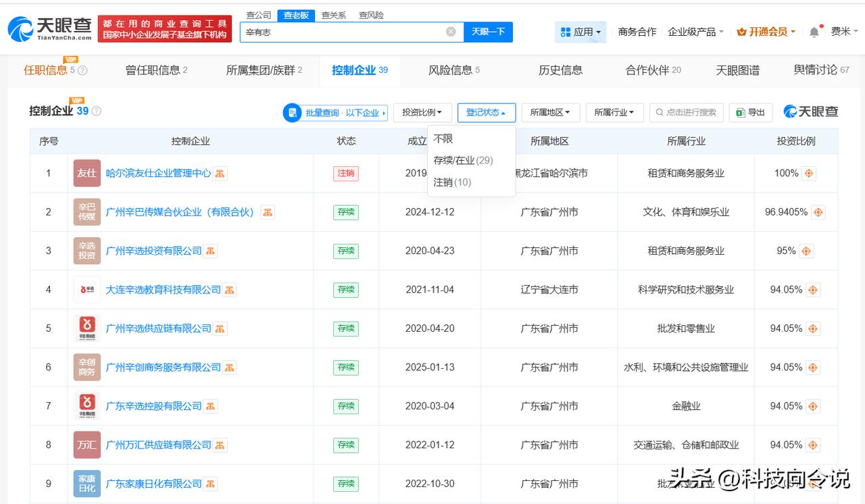Switch to 查公司 search tab
The height and width of the screenshot is (504, 865).
pos(259,16)
